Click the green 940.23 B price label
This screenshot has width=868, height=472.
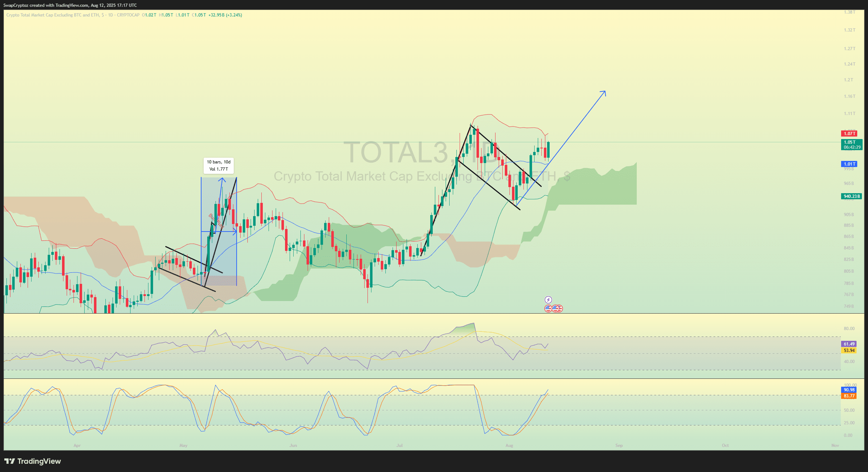pyautogui.click(x=851, y=196)
